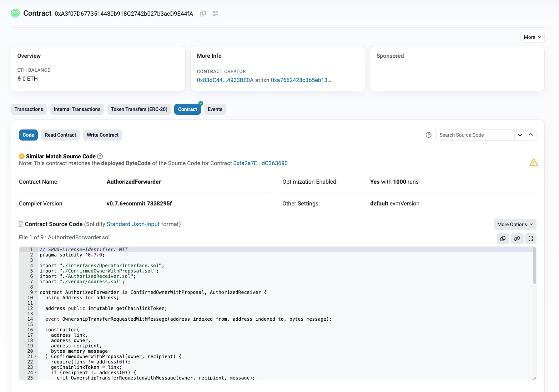Go to next search match with down chevron

click(520, 135)
